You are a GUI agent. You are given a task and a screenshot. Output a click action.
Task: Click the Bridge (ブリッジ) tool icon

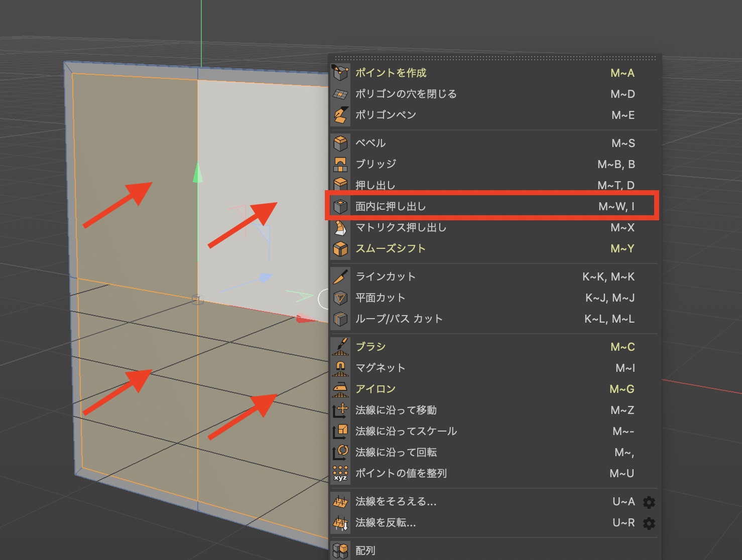(x=340, y=164)
